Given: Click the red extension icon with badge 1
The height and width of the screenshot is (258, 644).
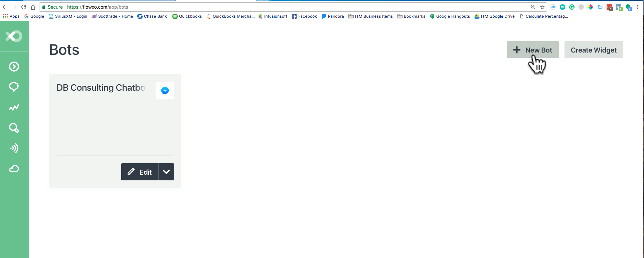Looking at the screenshot, I should click(x=610, y=7).
